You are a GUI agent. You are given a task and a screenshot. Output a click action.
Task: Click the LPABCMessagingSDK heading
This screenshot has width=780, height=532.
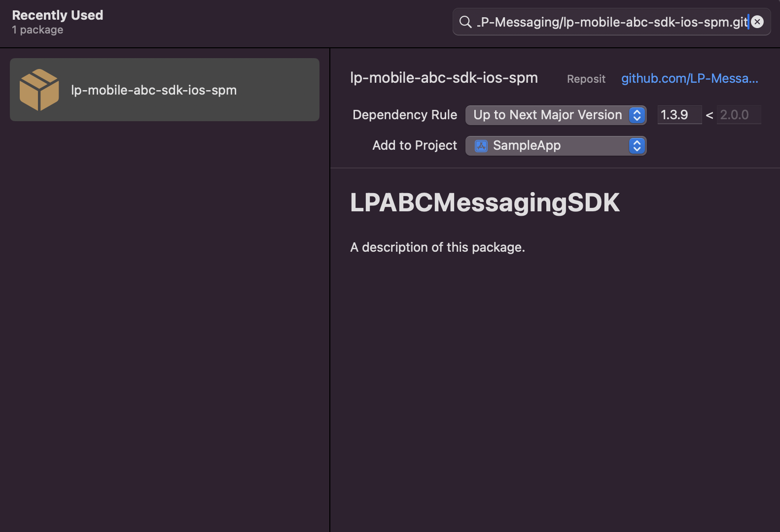tap(485, 202)
